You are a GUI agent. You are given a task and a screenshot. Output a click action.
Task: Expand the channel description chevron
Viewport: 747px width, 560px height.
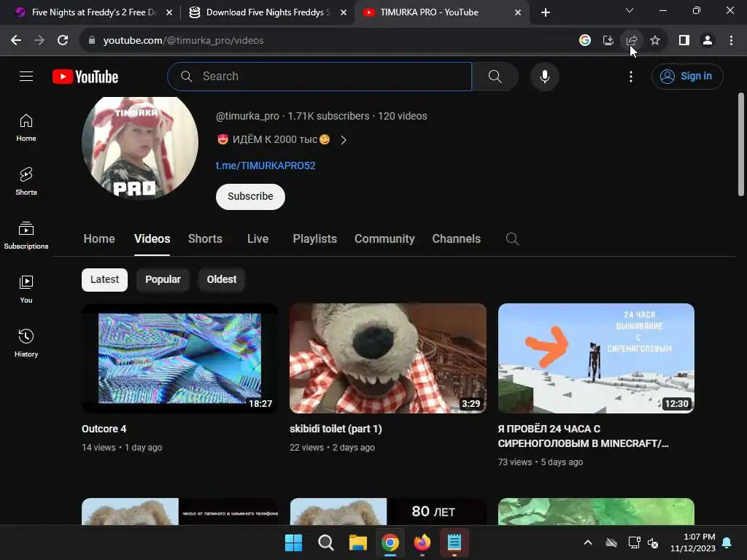(x=344, y=139)
